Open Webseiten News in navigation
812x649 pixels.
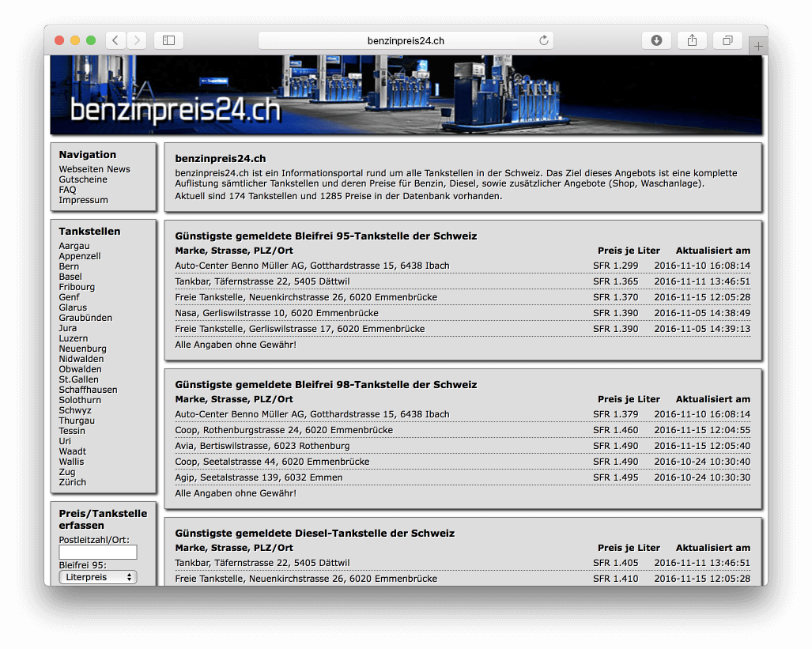coord(94,169)
